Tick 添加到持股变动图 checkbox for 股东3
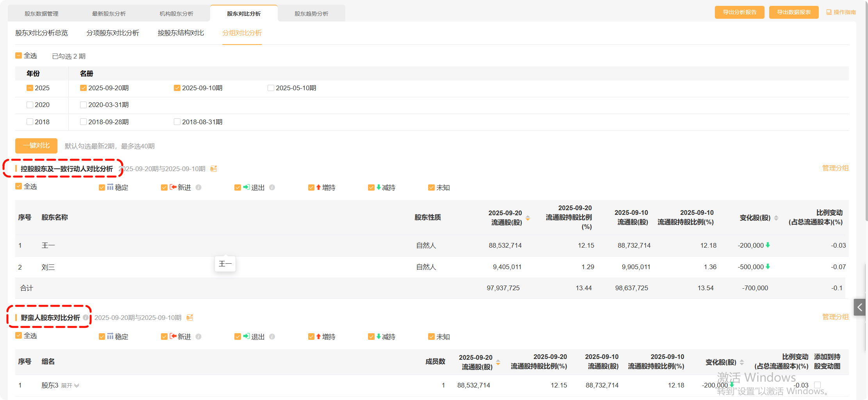 pyautogui.click(x=817, y=385)
